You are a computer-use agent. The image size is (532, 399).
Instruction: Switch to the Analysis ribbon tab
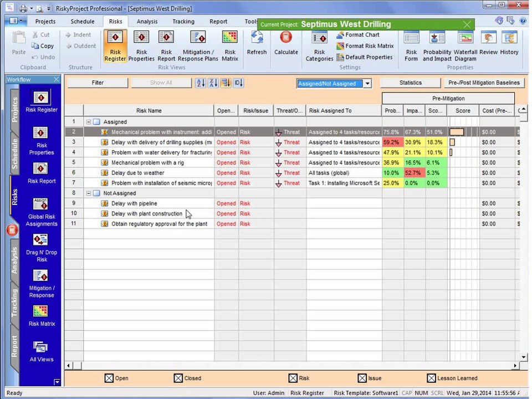147,22
